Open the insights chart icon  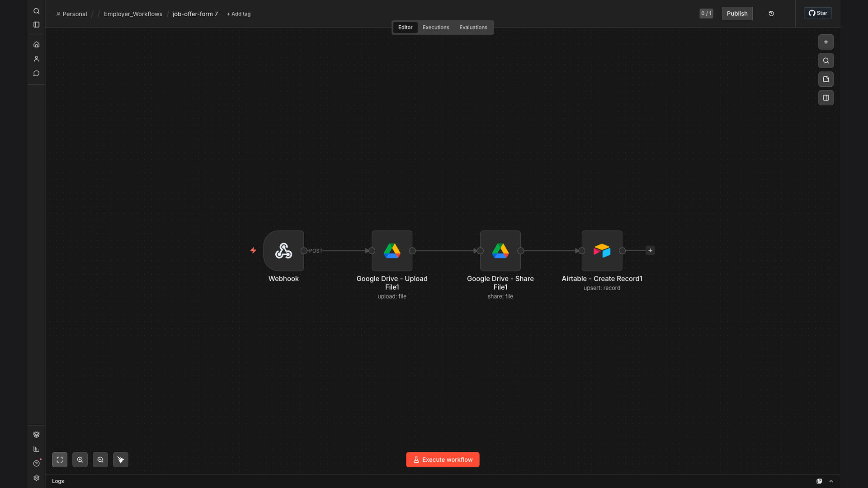(37, 449)
